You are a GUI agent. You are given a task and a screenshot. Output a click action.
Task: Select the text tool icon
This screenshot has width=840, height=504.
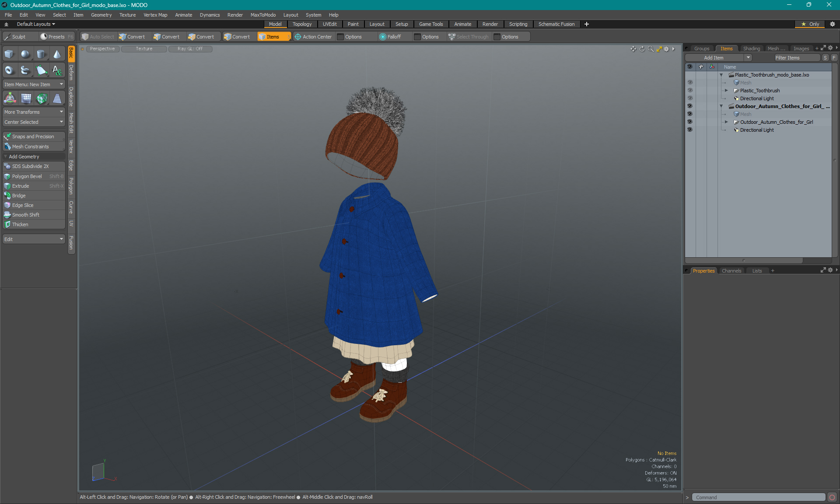point(57,70)
